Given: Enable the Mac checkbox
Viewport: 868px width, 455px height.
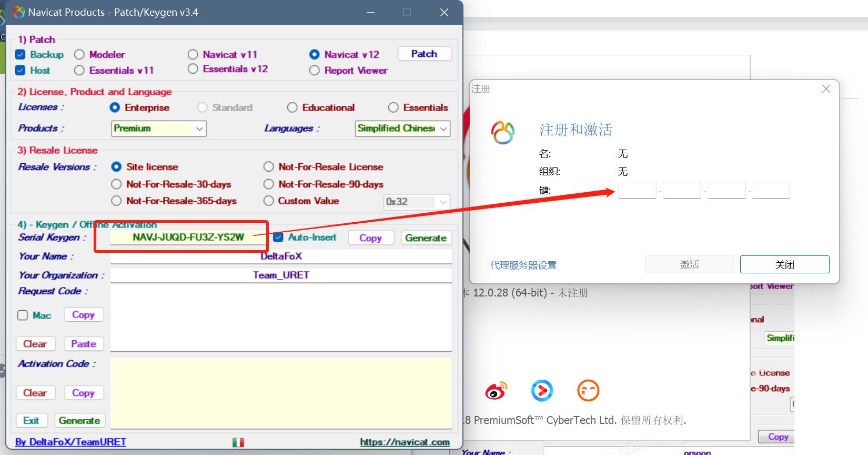Looking at the screenshot, I should click(23, 315).
